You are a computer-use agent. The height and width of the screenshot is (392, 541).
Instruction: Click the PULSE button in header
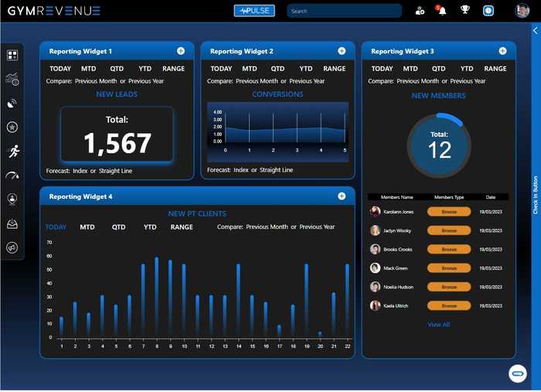pyautogui.click(x=254, y=11)
